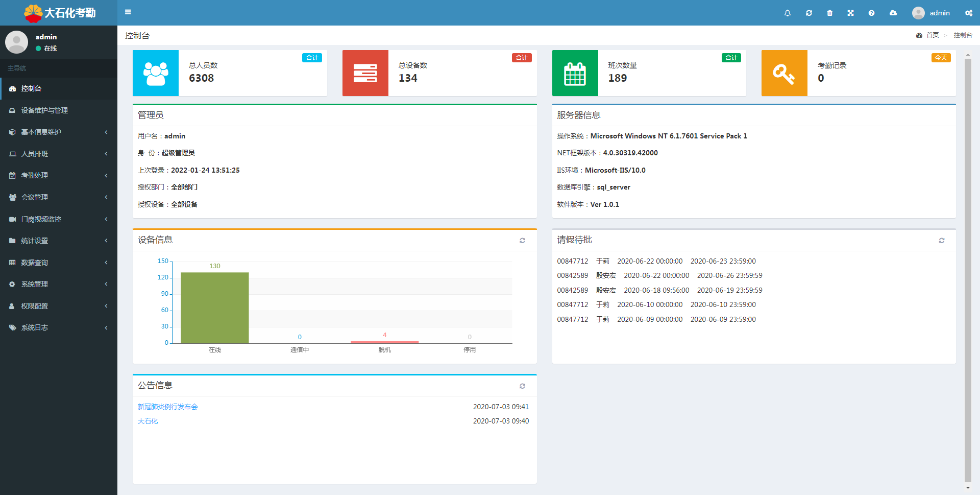Viewport: 980px width, 495px height.
Task: Toggle fullscreen with the expand arrows icon
Action: (851, 13)
